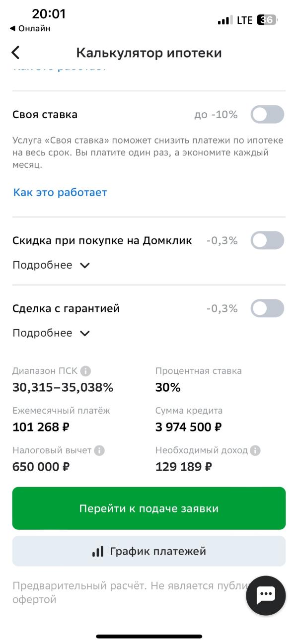298x644 pixels.
Task: Toggle Скидка при покупке на Домклик
Action: (267, 241)
